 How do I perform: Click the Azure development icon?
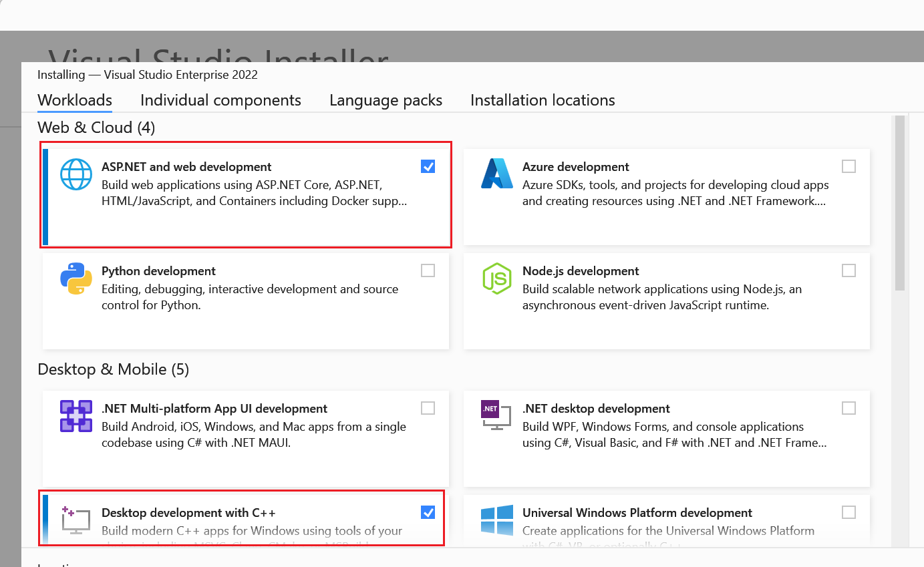(496, 174)
